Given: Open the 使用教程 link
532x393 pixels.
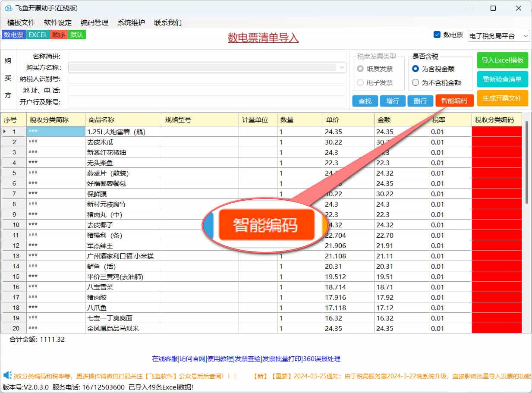Looking at the screenshot, I should tap(221, 358).
